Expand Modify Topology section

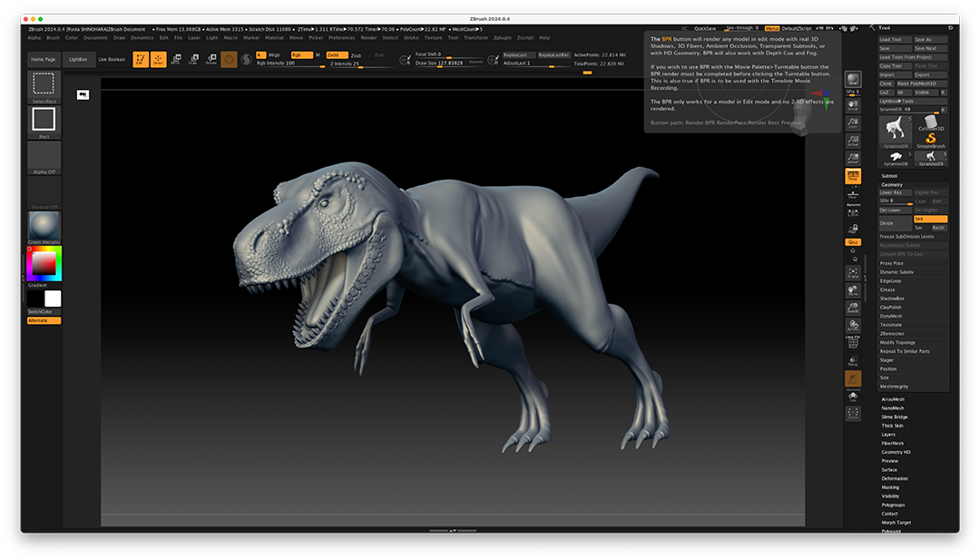897,342
